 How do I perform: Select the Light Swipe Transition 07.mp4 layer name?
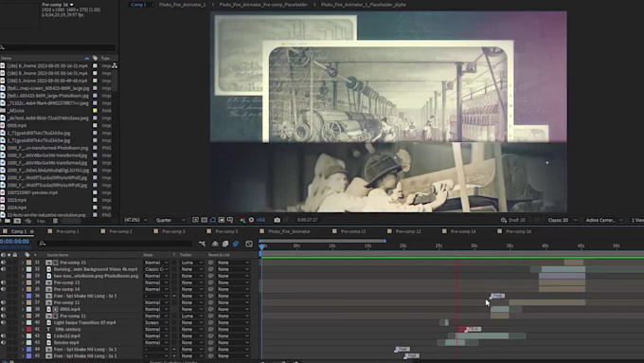(x=84, y=322)
